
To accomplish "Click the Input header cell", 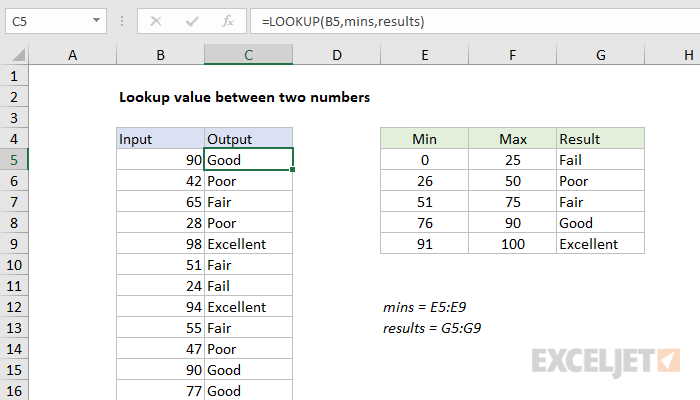I will [x=160, y=139].
